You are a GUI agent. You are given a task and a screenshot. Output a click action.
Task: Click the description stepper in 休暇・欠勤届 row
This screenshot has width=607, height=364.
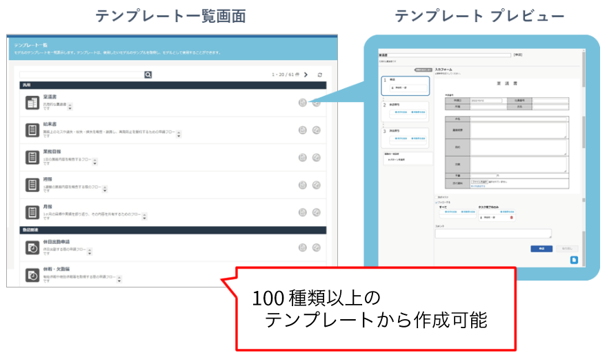click(119, 279)
